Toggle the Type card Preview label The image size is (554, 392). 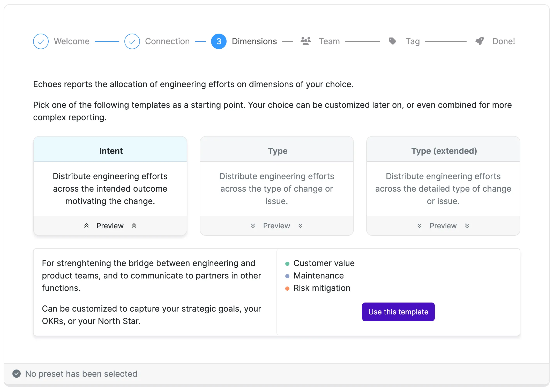277,226
